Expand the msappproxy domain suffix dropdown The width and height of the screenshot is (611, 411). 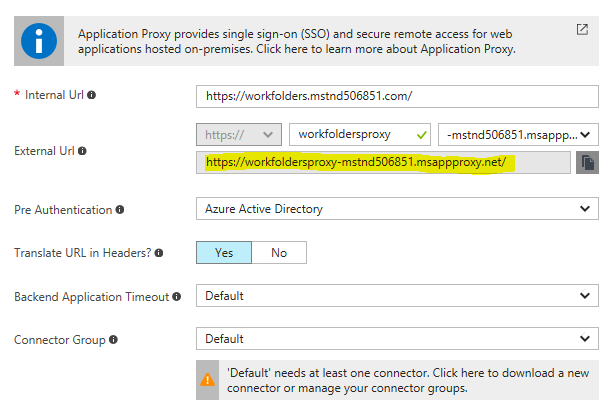[518, 135]
